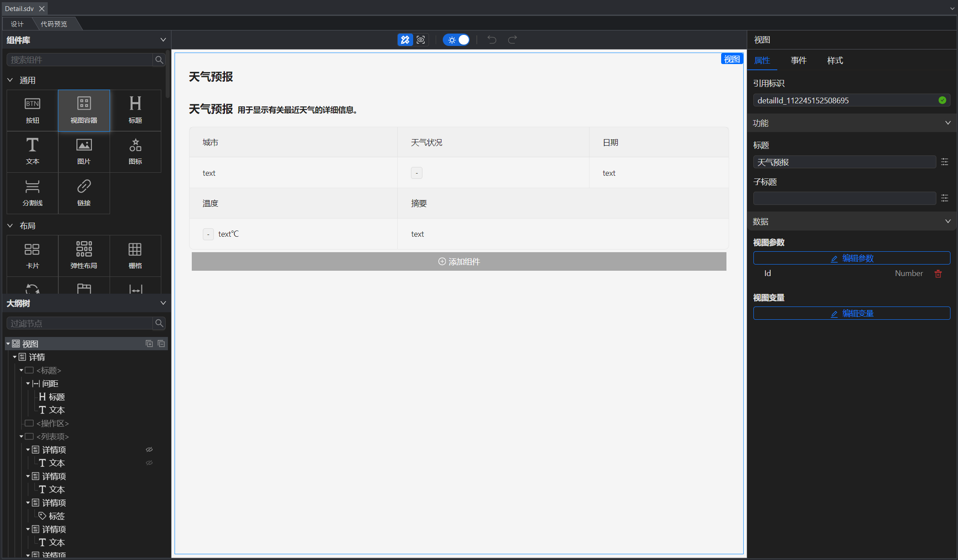Viewport: 958px width, 560px height.
Task: Choose the 链接 link component
Action: click(84, 193)
